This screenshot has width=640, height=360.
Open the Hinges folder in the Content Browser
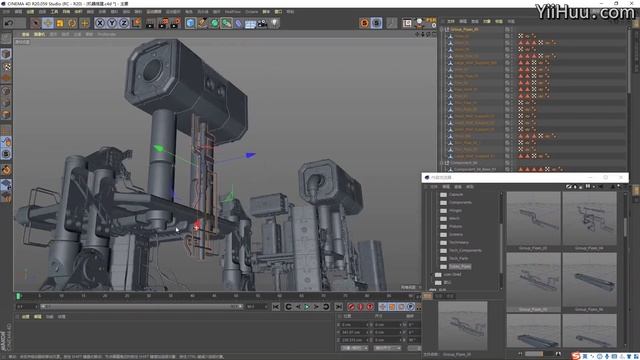[455, 211]
